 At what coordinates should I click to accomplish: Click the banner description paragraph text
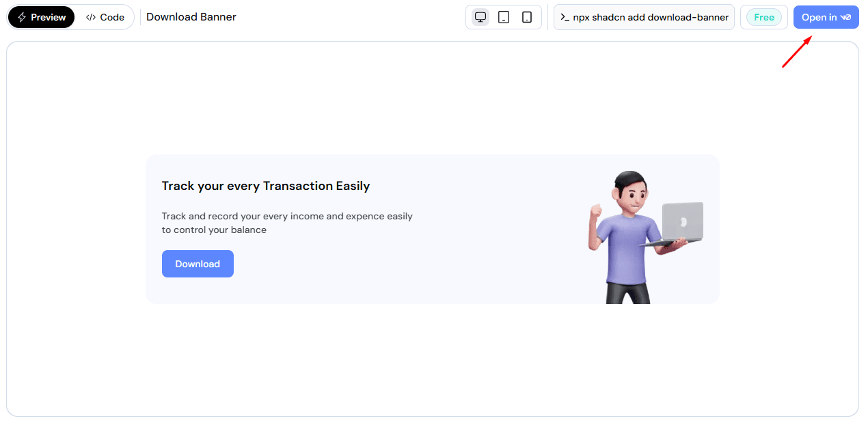(287, 223)
